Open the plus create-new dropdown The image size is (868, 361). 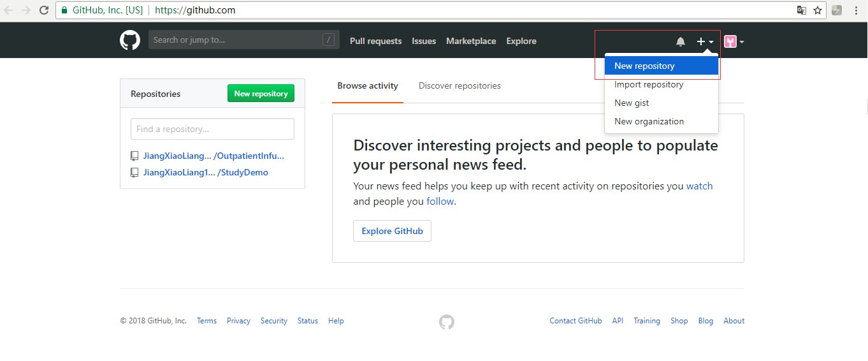[705, 41]
